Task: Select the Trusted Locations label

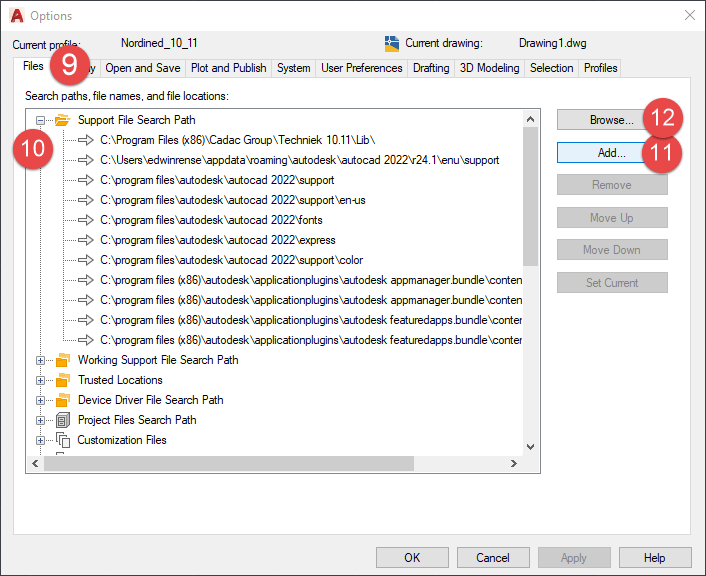Action: 120,380
